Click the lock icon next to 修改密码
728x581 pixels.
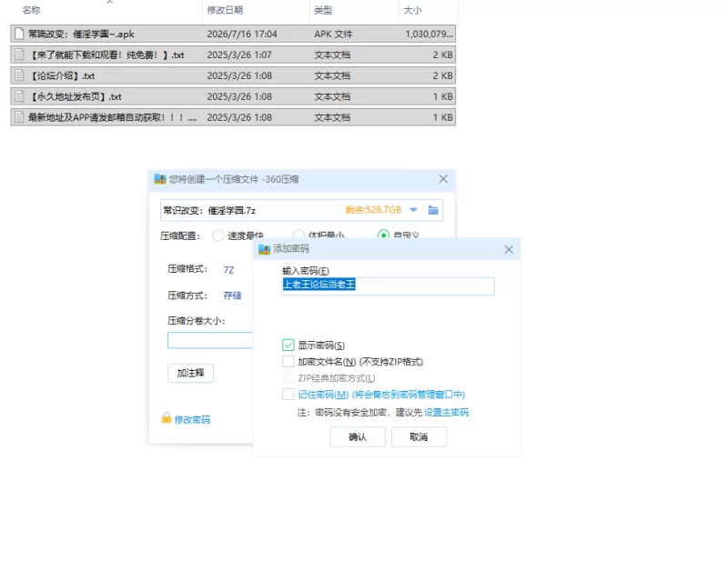tap(167, 418)
